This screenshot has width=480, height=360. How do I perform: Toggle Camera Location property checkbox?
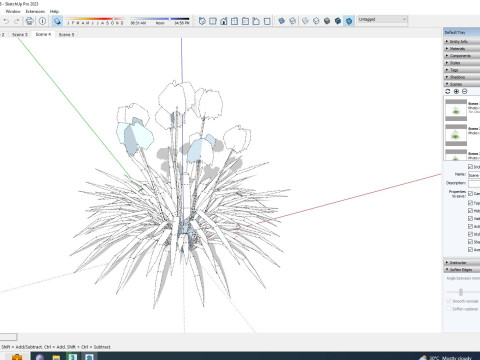[x=470, y=193]
